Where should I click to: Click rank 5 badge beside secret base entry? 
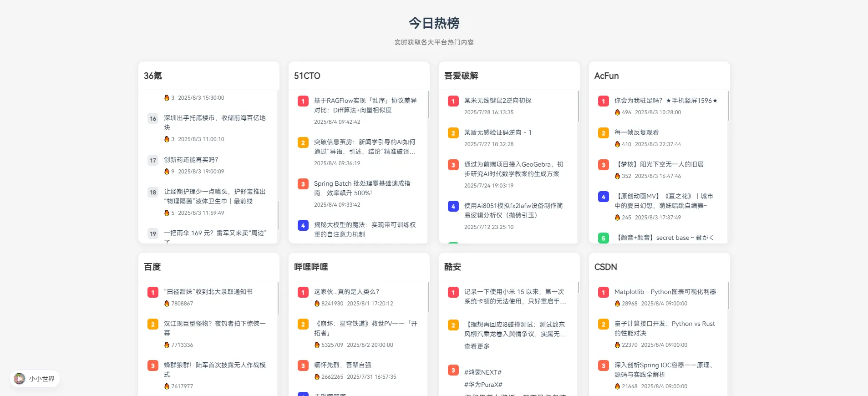(x=604, y=238)
